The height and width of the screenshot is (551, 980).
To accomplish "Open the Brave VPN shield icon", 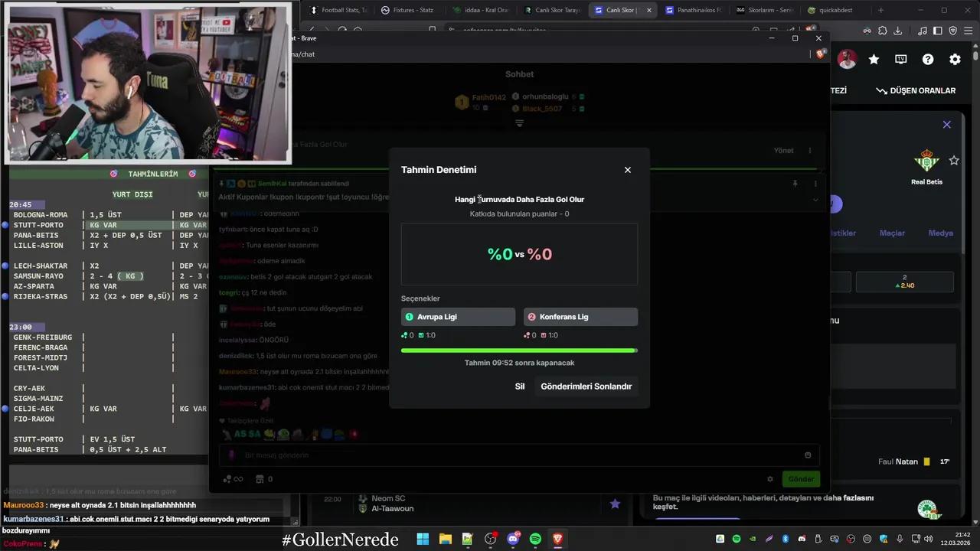I will [953, 31].
